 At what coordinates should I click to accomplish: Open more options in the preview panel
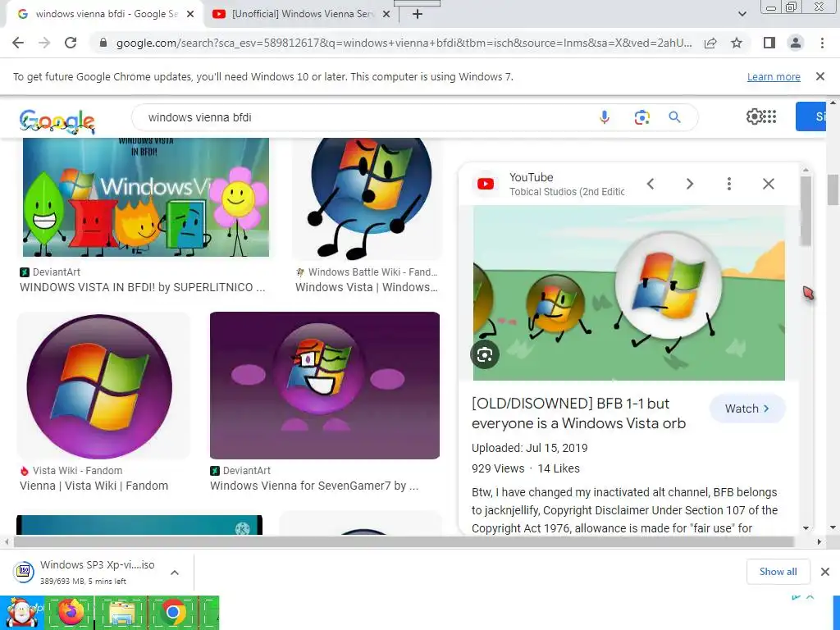click(729, 184)
